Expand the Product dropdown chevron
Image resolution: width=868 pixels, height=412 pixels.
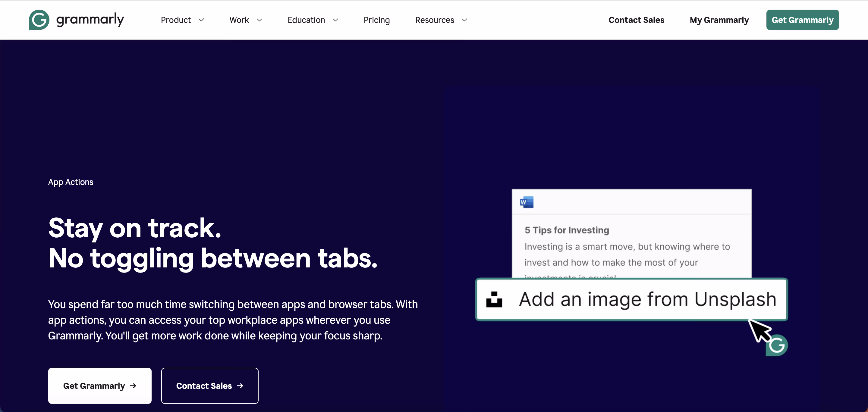tap(202, 20)
